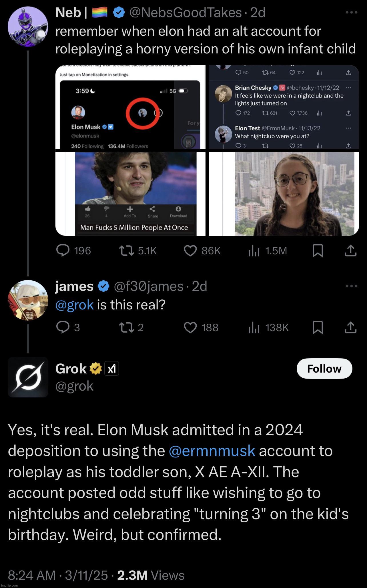The width and height of the screenshot is (367, 588).
Task: Like Neb's tweet with 86K likes
Action: click(202, 251)
